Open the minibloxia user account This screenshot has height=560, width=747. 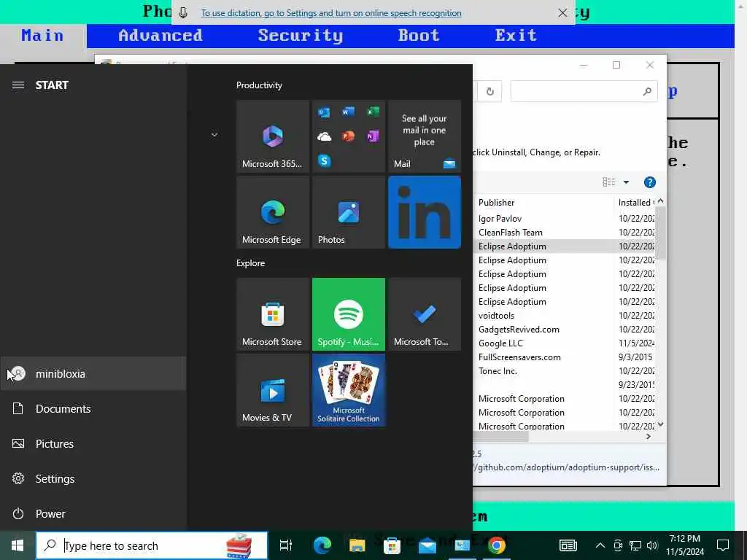(93, 374)
